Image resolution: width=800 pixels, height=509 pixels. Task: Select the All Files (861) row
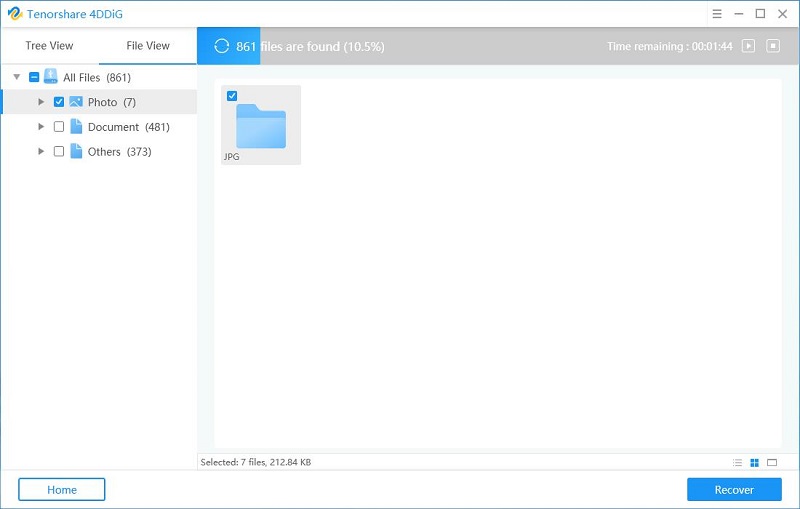click(99, 77)
